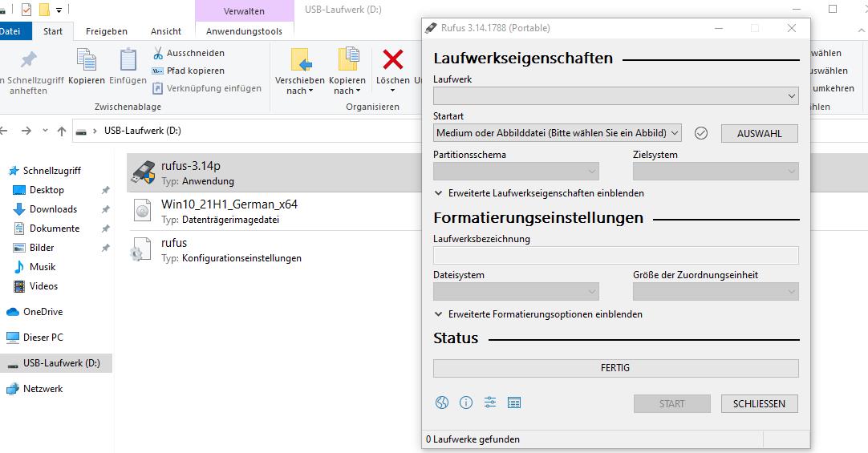Switch to Freigeben ribbon tab
868x453 pixels.
pos(106,31)
